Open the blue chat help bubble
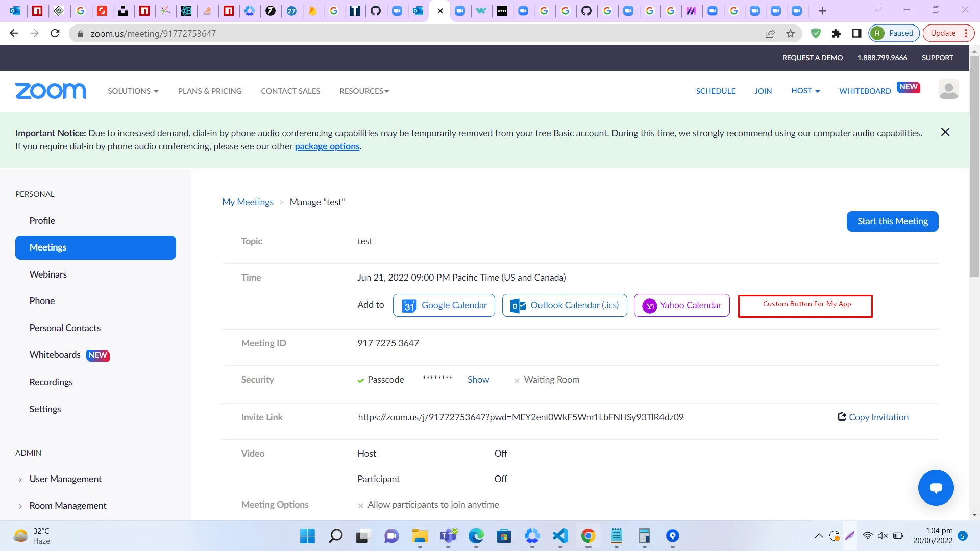The width and height of the screenshot is (980, 551). click(936, 488)
